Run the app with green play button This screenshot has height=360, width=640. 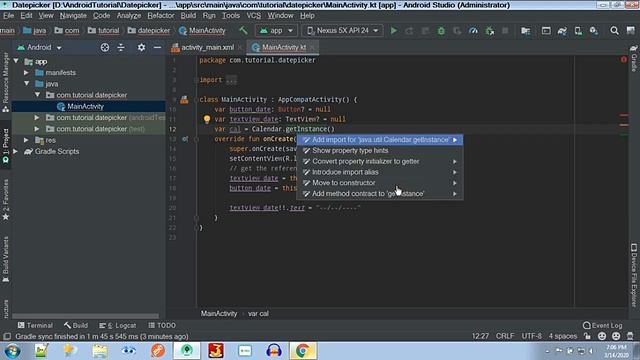pyautogui.click(x=393, y=31)
